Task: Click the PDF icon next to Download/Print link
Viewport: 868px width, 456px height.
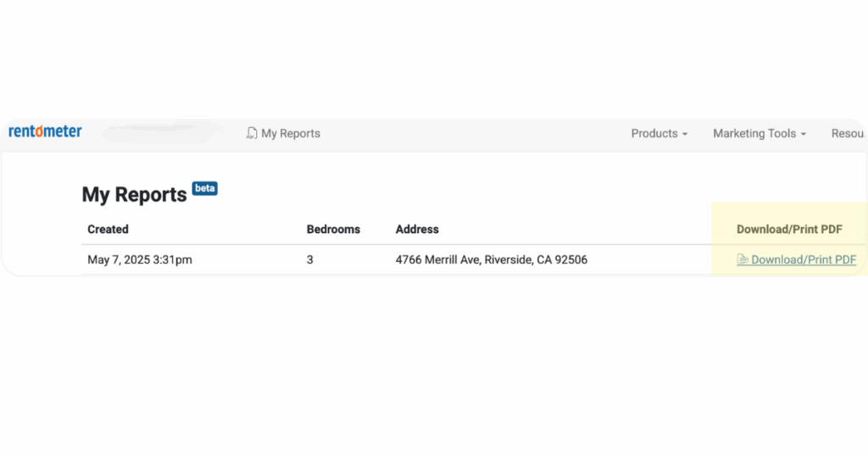Action: pos(743,259)
